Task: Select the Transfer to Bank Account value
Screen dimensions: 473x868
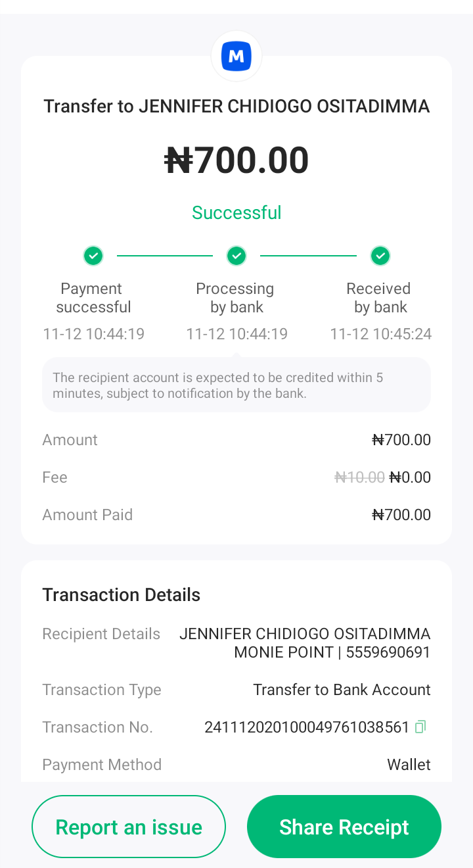Action: click(x=342, y=690)
